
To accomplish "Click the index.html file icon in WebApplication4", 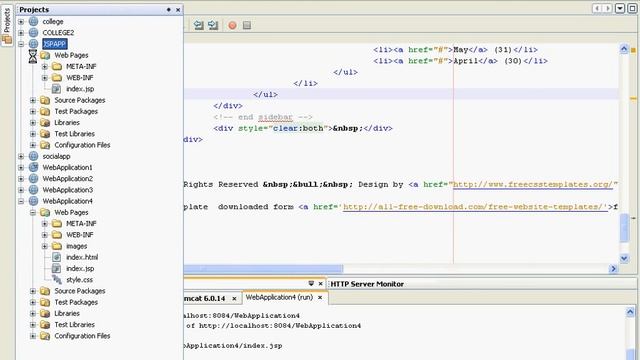I will coord(56,257).
